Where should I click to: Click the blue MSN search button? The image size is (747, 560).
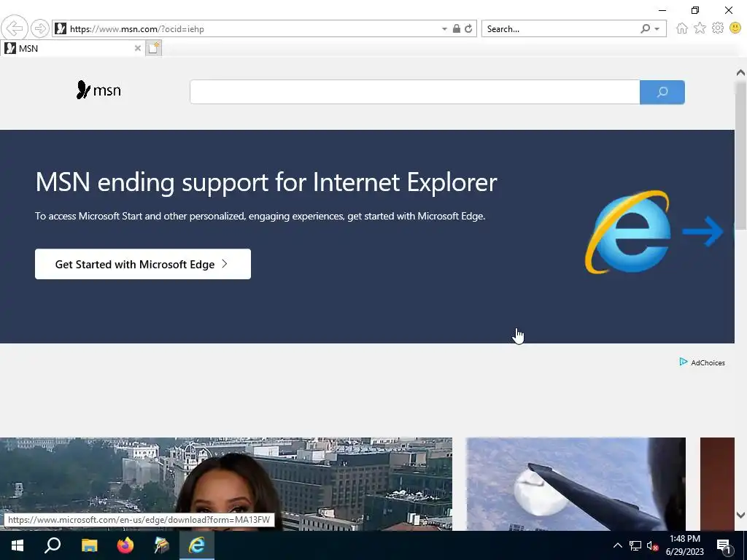662,92
